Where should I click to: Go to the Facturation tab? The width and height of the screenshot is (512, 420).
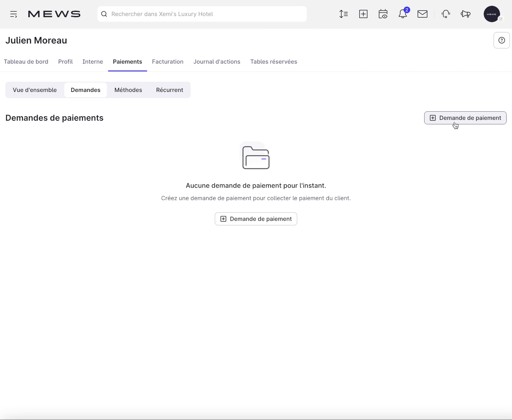168,62
